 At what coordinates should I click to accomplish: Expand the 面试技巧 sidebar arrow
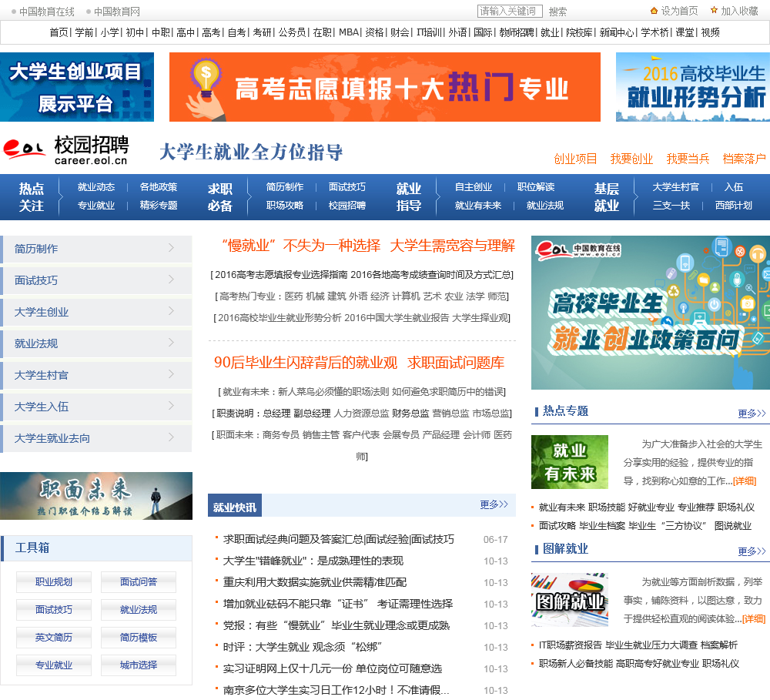coord(172,279)
